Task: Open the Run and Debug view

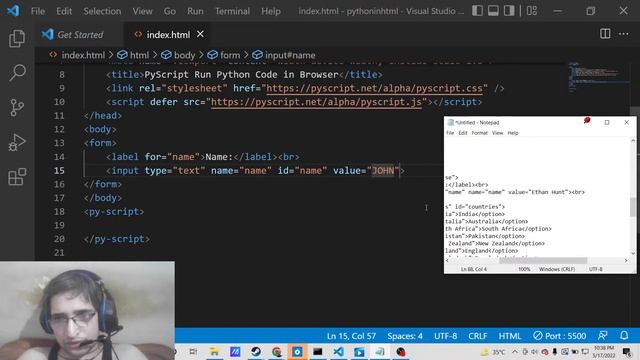Action: pyautogui.click(x=17, y=142)
